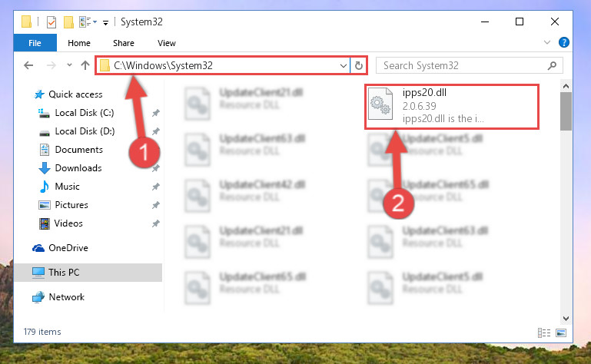Click the Properties checkmark icon in title bar
The width and height of the screenshot is (591, 364).
tap(51, 22)
